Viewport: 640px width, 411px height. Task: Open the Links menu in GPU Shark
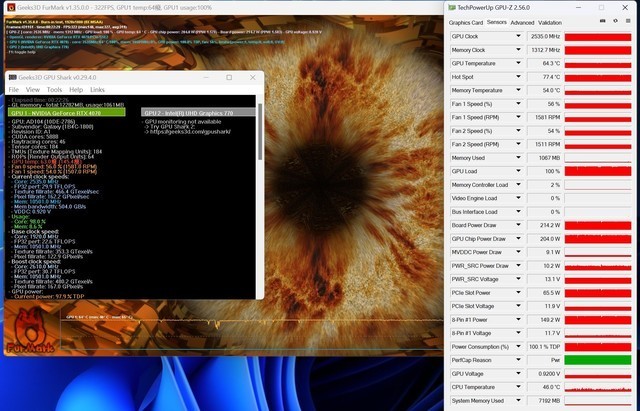pos(98,90)
